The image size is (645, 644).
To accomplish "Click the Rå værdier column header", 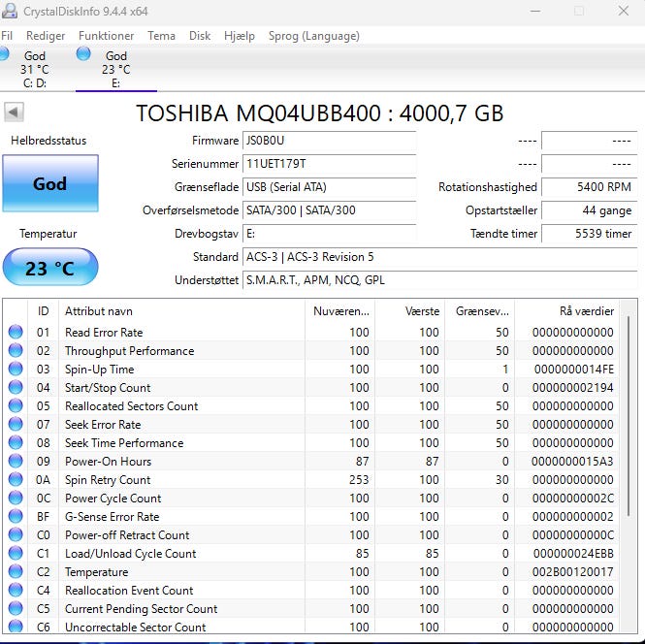I will 566,311.
